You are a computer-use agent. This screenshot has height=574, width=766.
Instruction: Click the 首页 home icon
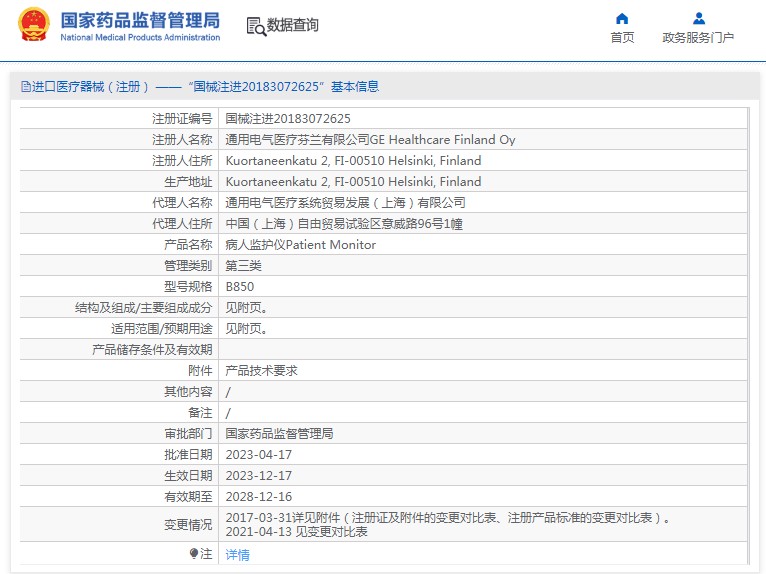coord(622,19)
